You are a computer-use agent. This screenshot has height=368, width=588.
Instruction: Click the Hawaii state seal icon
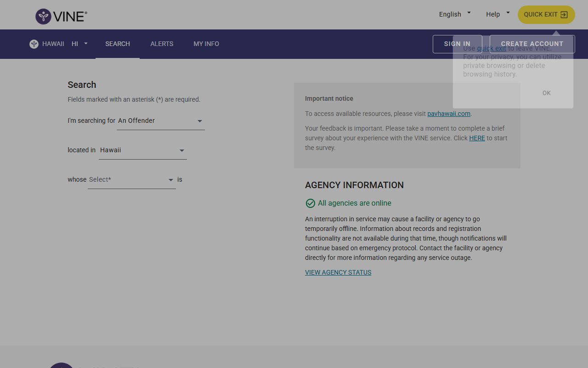(x=34, y=44)
